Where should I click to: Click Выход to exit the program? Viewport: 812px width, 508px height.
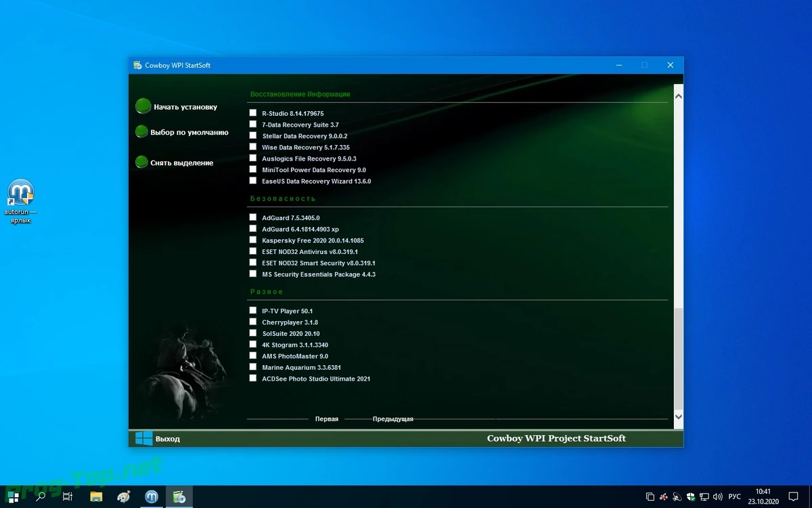pos(158,438)
